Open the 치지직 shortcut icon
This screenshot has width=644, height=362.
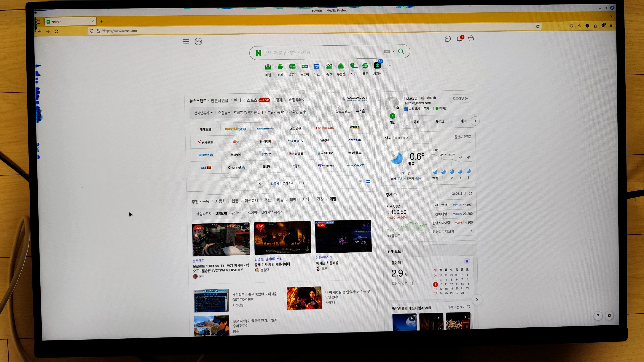coord(377,66)
